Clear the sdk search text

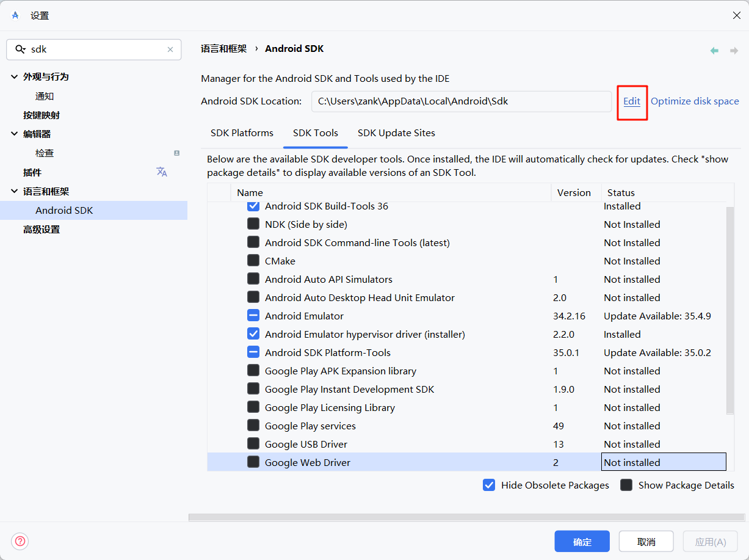(x=170, y=49)
